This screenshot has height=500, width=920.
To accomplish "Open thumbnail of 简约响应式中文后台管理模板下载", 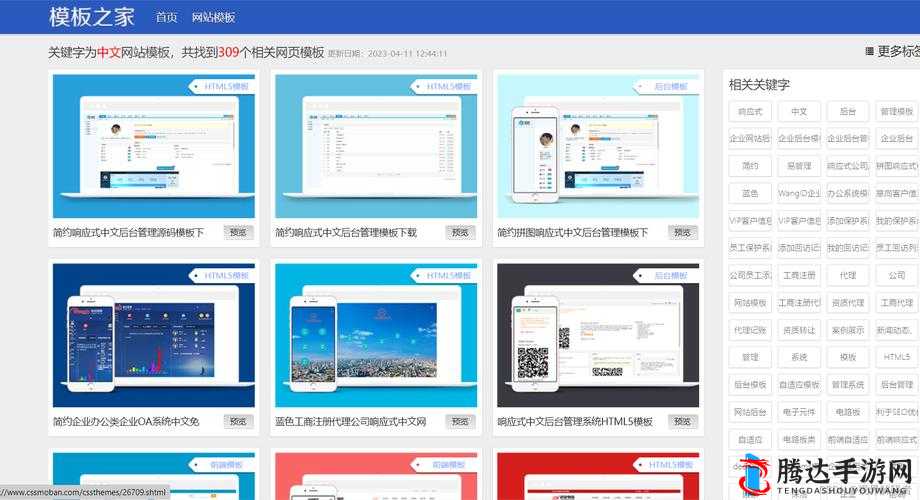I will 376,146.
